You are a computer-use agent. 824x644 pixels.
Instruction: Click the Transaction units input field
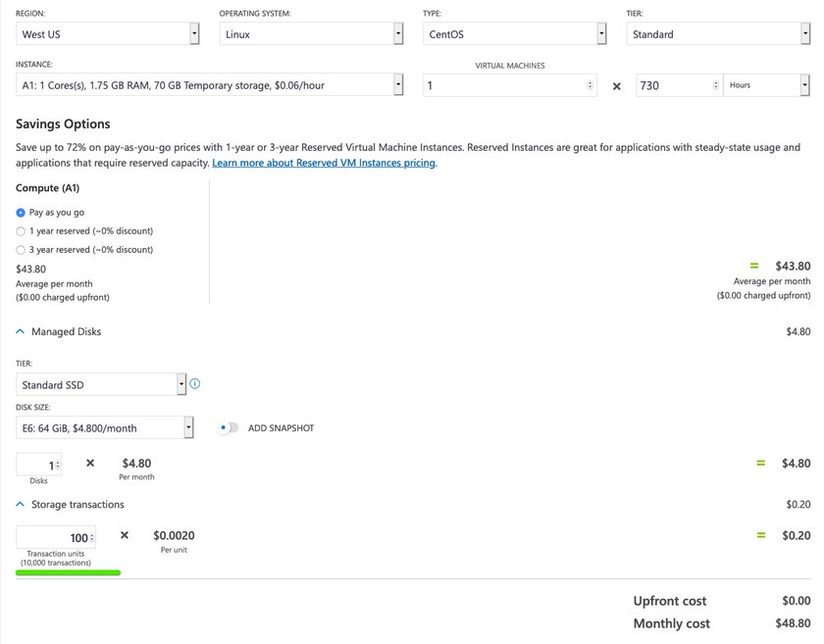coord(55,537)
